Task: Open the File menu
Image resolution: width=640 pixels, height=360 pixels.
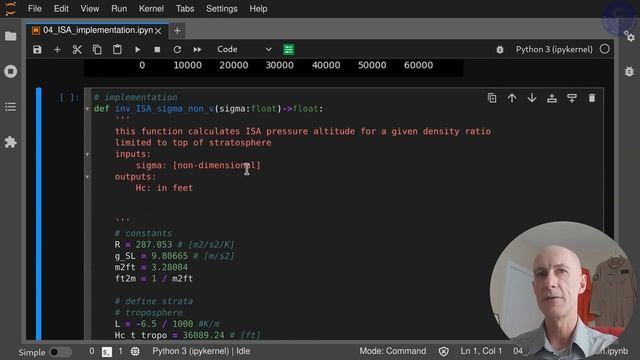Action: click(35, 9)
